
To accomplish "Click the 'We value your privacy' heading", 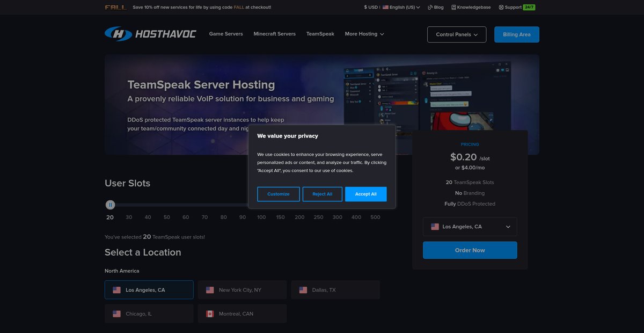I will (x=288, y=136).
